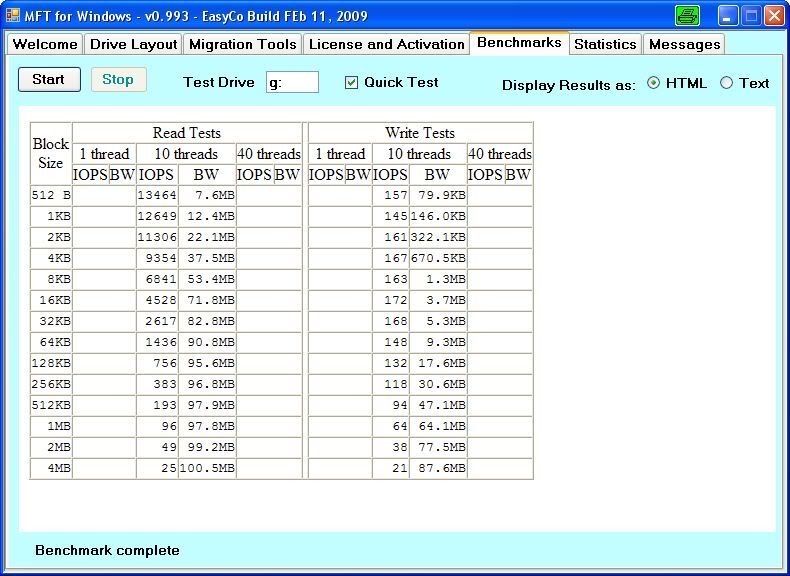Click the Read Tests table header
The height and width of the screenshot is (576, 790).
click(186, 133)
